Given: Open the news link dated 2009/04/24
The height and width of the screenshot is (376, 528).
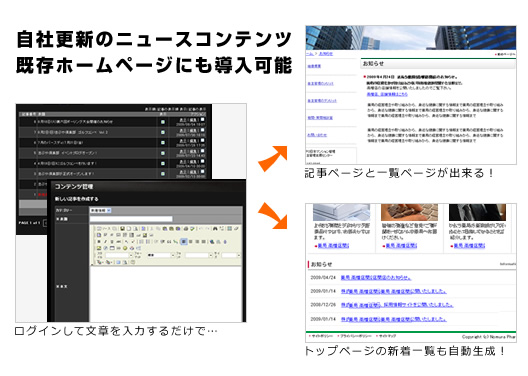Looking at the screenshot, I should pos(376,278).
